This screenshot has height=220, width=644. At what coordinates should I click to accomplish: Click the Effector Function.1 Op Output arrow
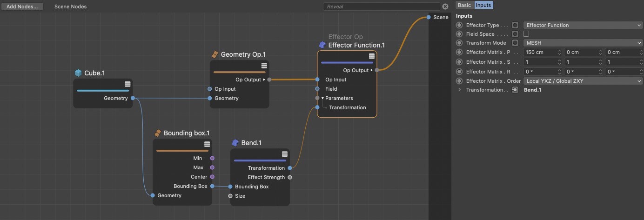(372, 70)
